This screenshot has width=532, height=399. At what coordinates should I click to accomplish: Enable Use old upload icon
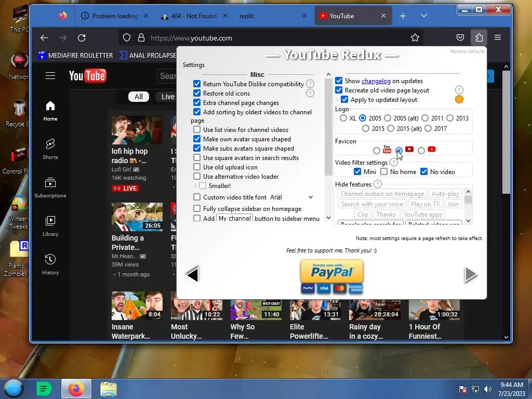click(197, 167)
